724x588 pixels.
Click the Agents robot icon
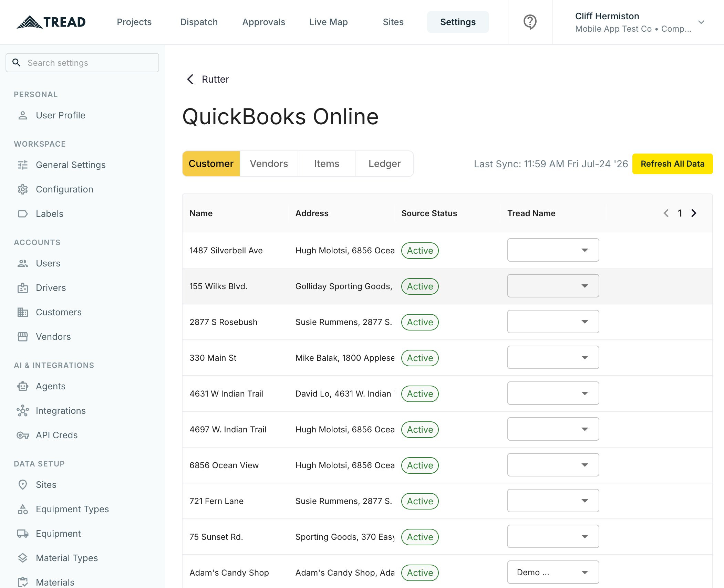click(23, 386)
